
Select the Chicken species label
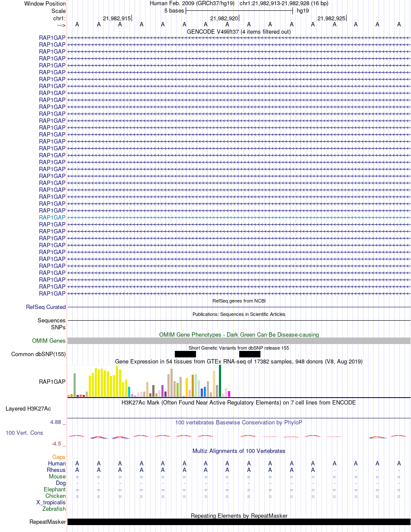(56, 496)
